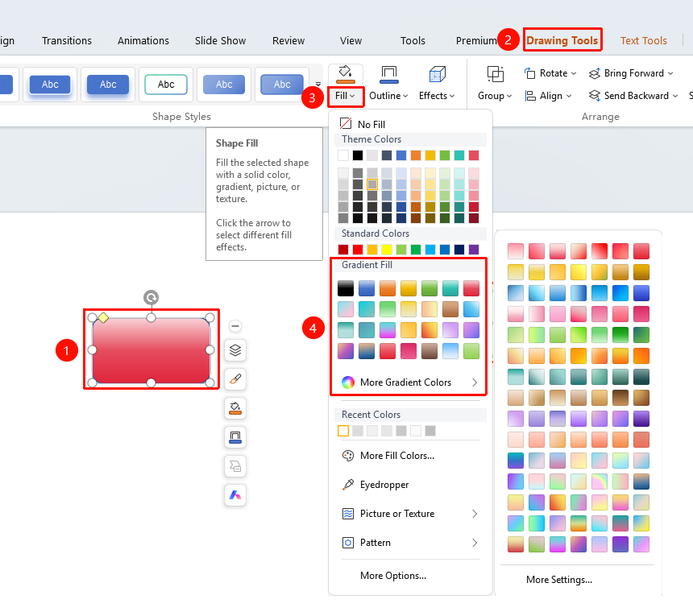
Task: Open More Gradient Colors submenu
Action: click(x=410, y=382)
